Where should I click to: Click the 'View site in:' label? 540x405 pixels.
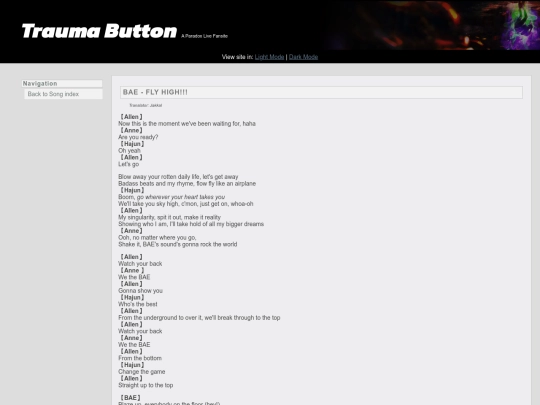237,57
